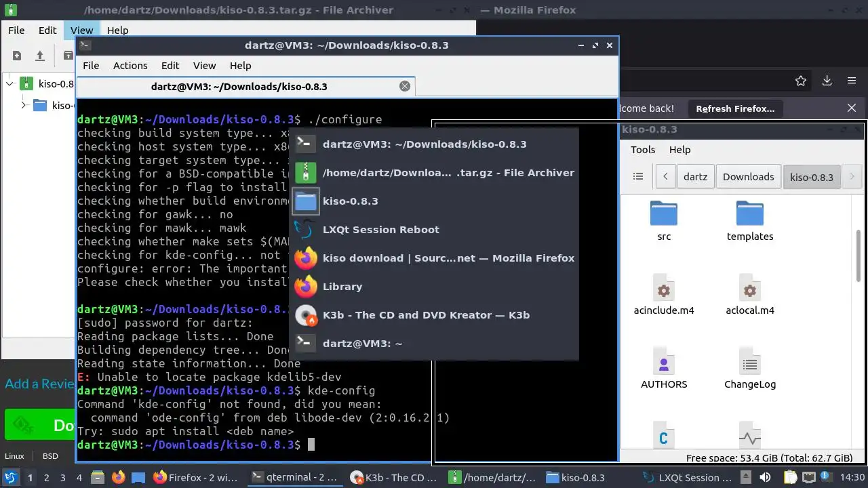Open Edit menu in File Archiver
The width and height of the screenshot is (868, 488).
(47, 30)
